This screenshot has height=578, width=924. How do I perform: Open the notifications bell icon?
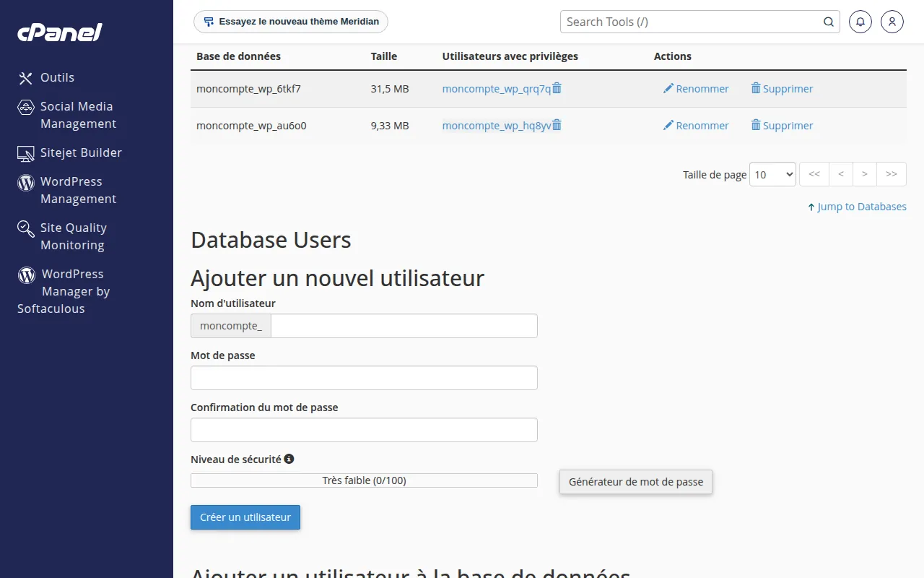[x=860, y=22]
